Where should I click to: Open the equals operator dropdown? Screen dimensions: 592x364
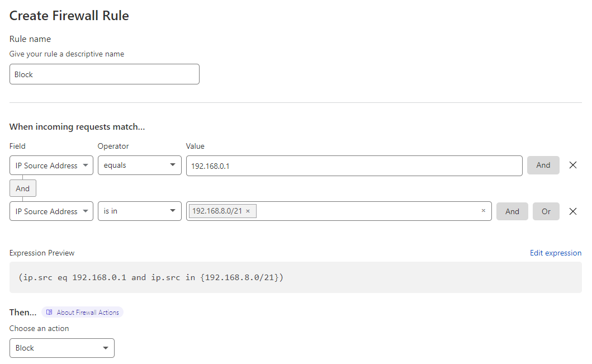(139, 166)
